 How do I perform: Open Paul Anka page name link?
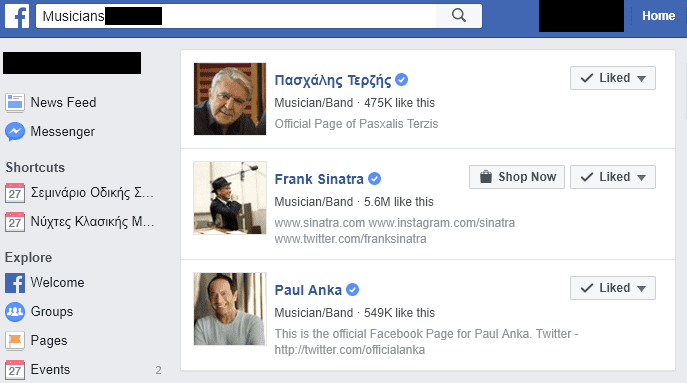click(x=308, y=290)
